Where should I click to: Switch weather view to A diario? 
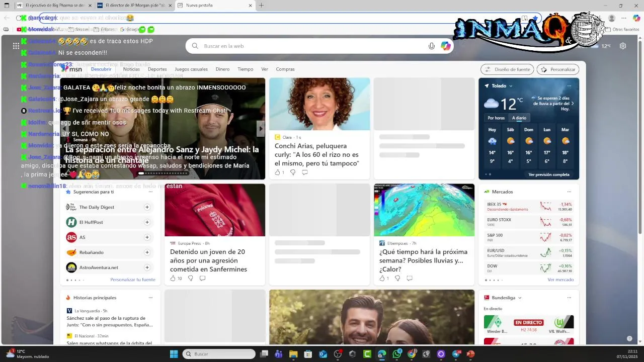pyautogui.click(x=519, y=118)
